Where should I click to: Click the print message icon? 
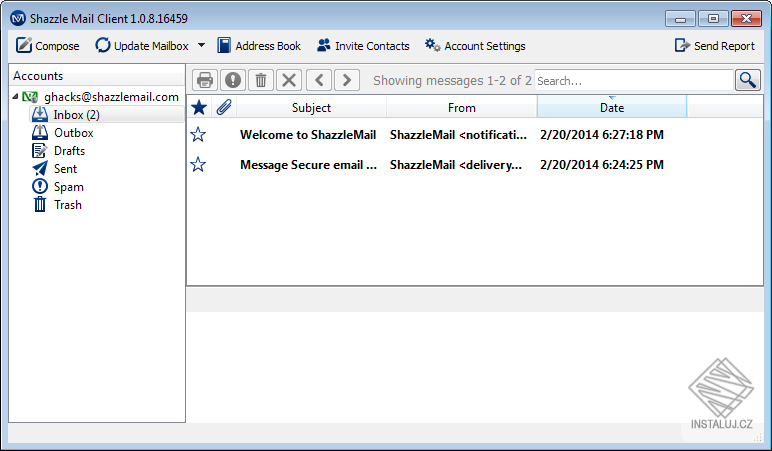point(204,80)
